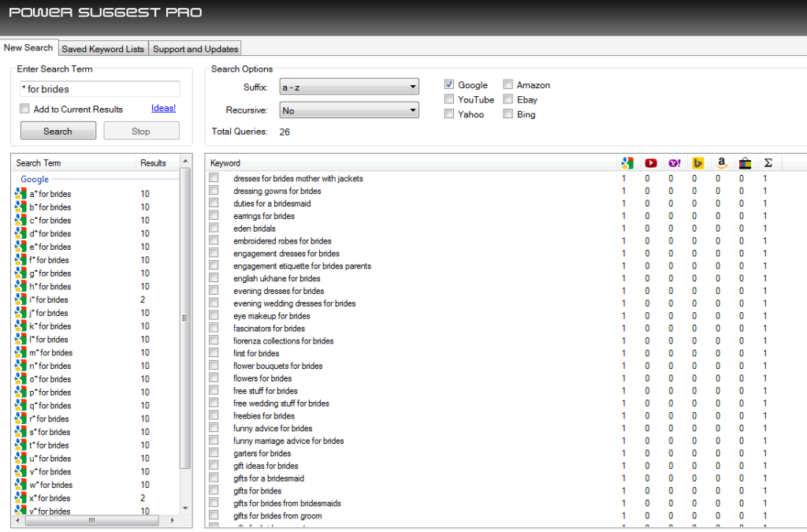The image size is (807, 532).
Task: Click the YouTube column header icon
Action: 651,163
